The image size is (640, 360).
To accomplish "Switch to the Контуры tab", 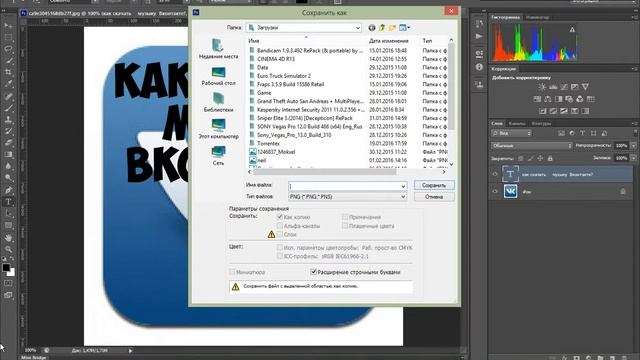I will click(x=541, y=123).
